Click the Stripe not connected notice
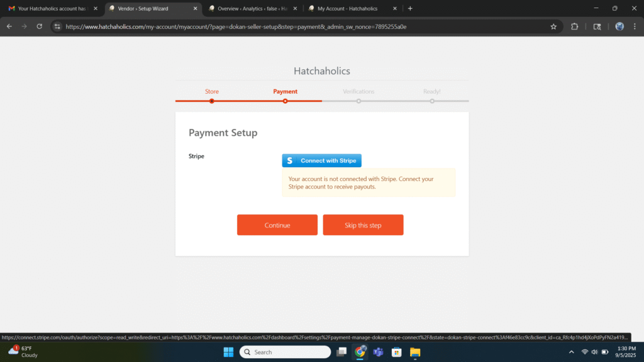Image resolution: width=644 pixels, height=362 pixels. (369, 183)
